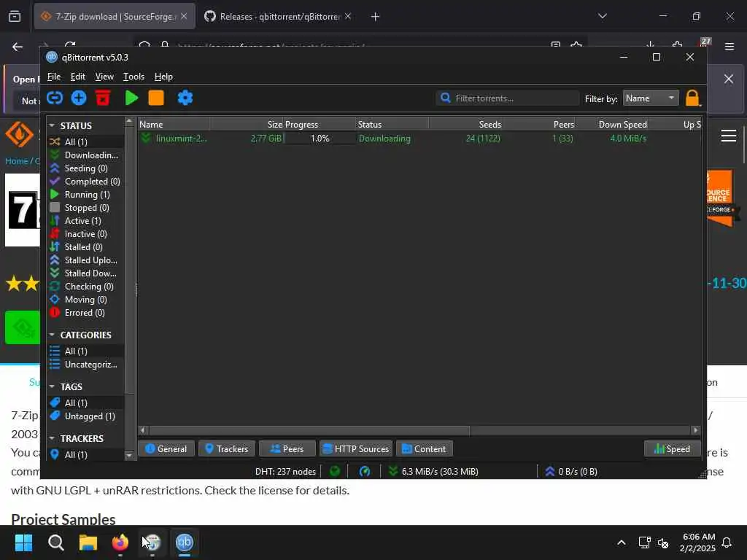This screenshot has height=560, width=747.
Task: Click the connection status globe icon
Action: tap(335, 472)
